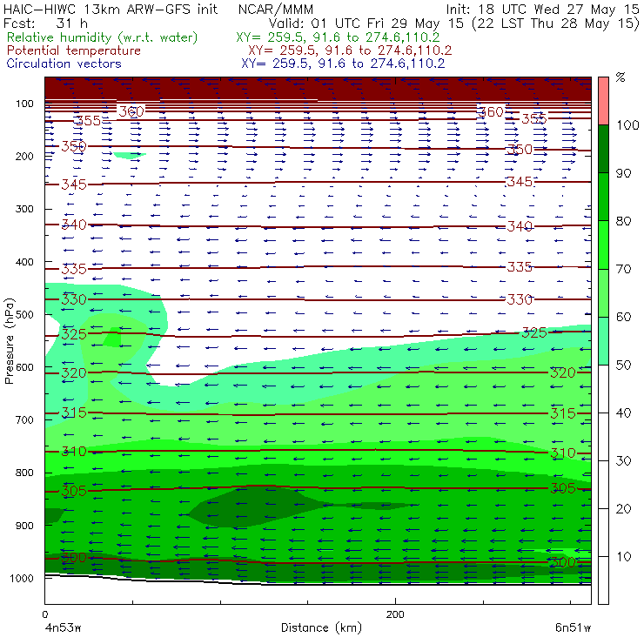Click '(22 LST Thu 28 May 15)' local time
Viewport: 644px width, 644px height.
point(556,23)
